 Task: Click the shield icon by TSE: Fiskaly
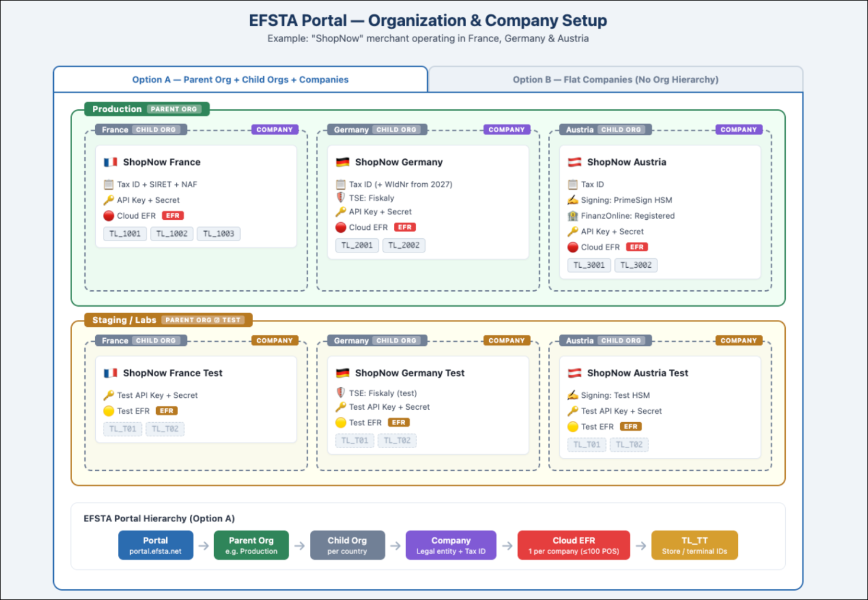point(341,197)
